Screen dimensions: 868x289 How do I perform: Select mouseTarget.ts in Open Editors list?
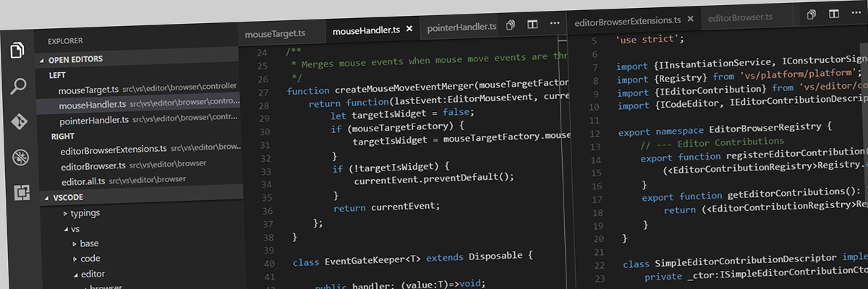[137, 90]
